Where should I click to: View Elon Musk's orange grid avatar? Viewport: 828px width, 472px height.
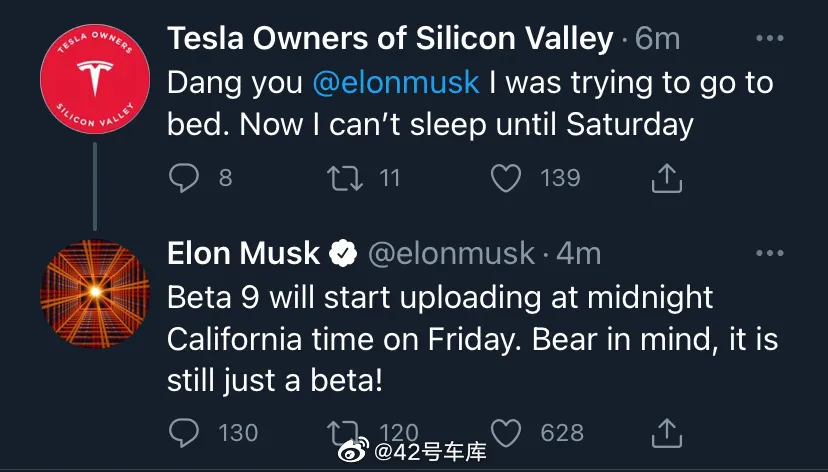(95, 294)
